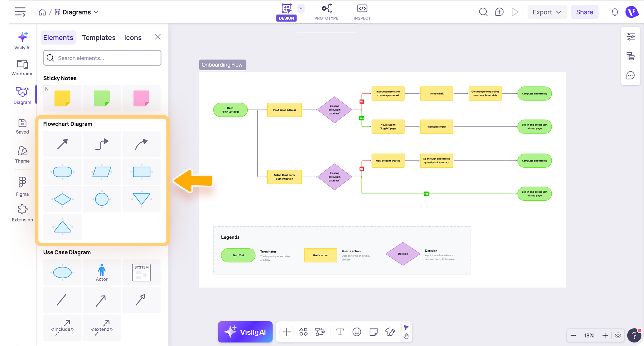This screenshot has height=346, width=644.
Task: Open the Figma import panel
Action: (22, 187)
